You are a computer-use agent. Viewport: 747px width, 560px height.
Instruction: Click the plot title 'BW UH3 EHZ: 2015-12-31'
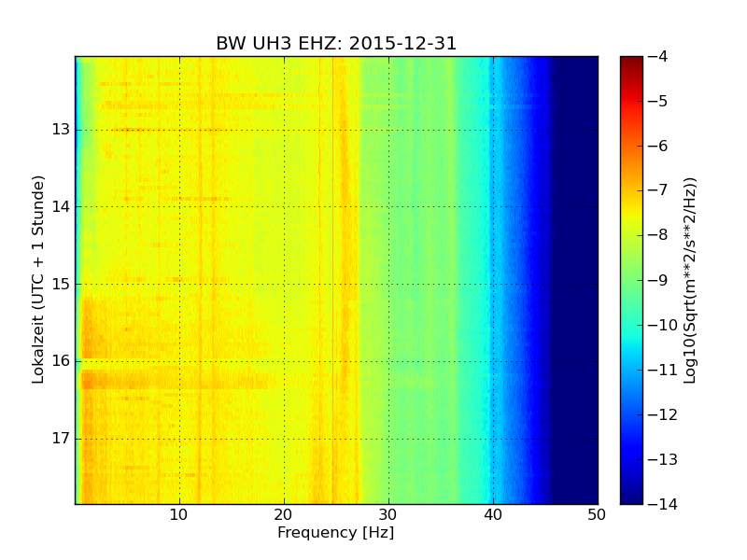[x=336, y=43]
